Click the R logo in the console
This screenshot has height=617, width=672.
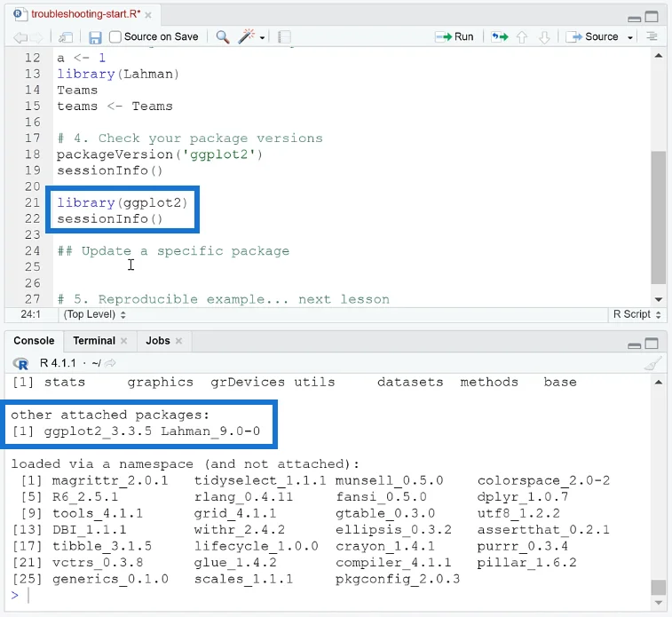click(20, 363)
